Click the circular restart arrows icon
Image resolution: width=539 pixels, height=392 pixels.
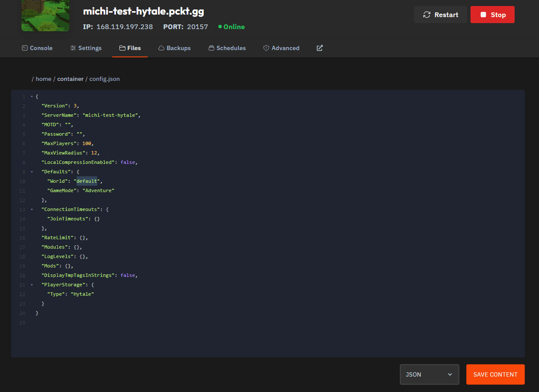[x=426, y=14]
